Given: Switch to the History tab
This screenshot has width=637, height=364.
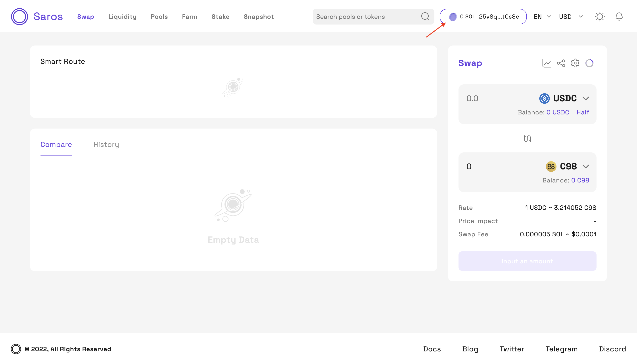Looking at the screenshot, I should [106, 144].
